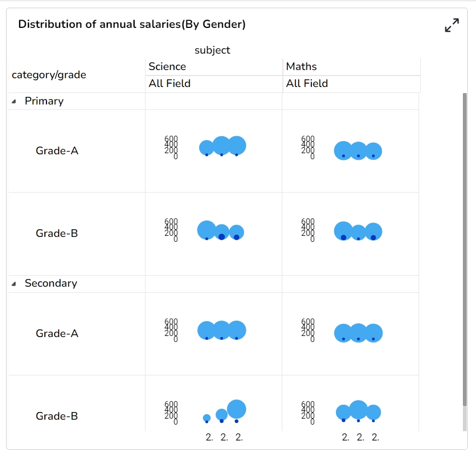Click first bubble in Primary Grade-A Science chart
This screenshot has height=458, width=476.
point(206,147)
